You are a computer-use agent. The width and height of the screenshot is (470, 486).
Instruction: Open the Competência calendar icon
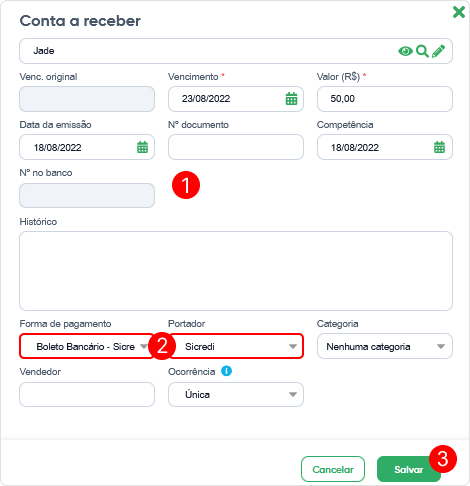[x=439, y=147]
